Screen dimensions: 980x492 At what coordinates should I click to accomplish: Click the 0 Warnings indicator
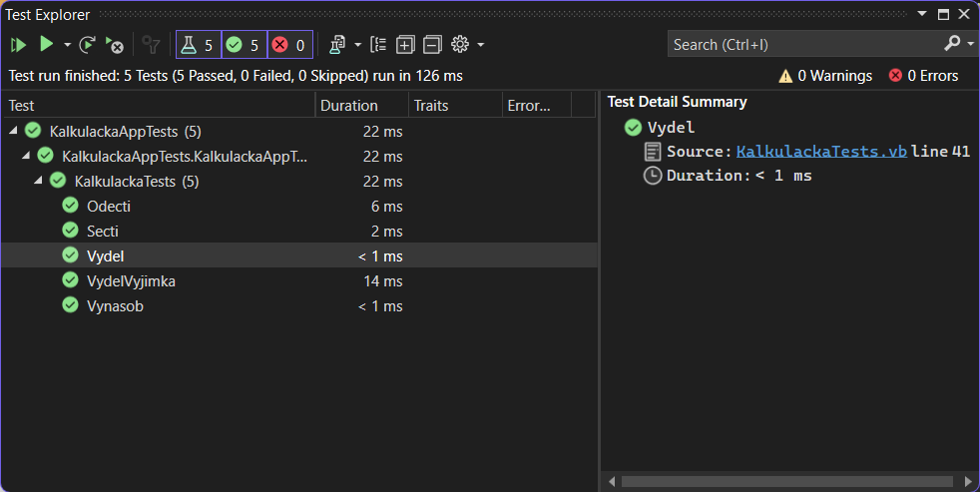(x=825, y=76)
